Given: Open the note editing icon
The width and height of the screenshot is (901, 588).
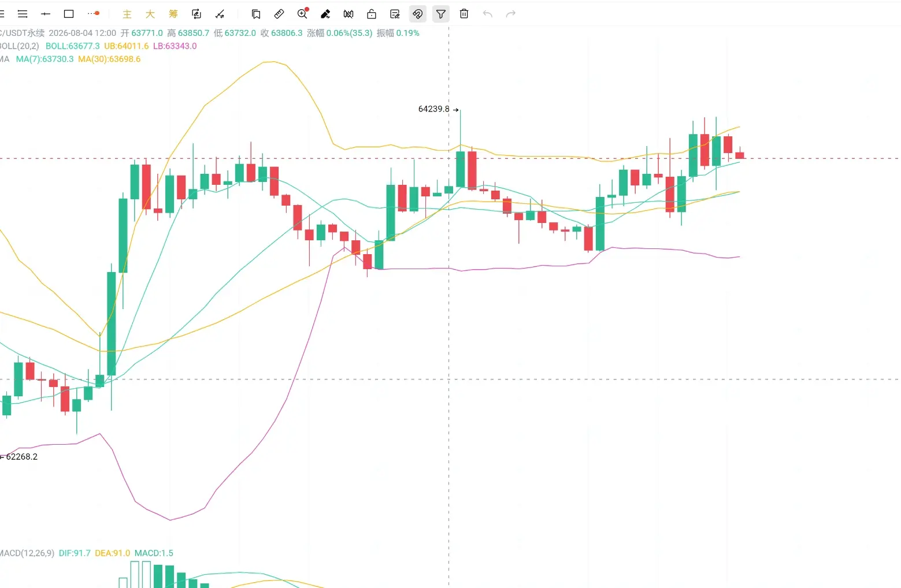Looking at the screenshot, I should (x=395, y=14).
